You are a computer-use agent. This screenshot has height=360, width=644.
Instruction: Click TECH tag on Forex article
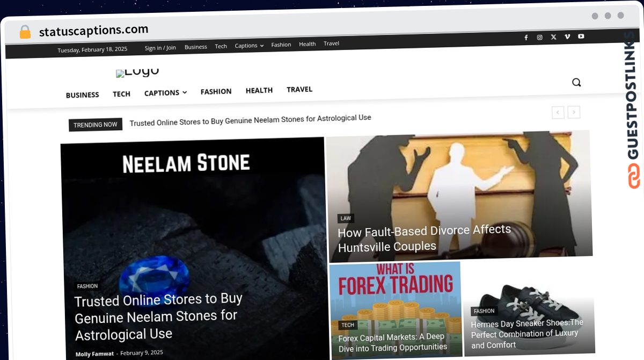tap(348, 325)
